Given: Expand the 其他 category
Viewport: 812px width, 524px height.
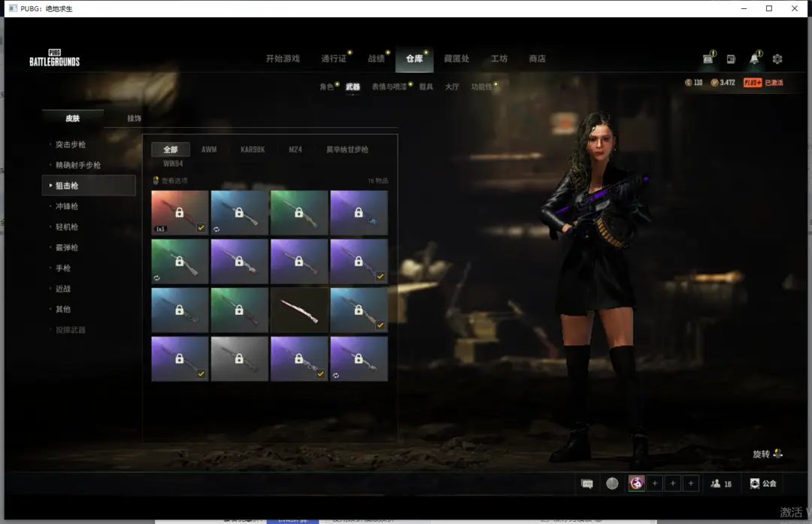Looking at the screenshot, I should coord(62,309).
